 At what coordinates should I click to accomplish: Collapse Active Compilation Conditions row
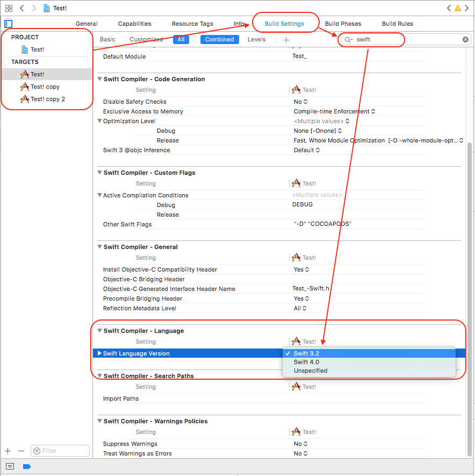99,195
